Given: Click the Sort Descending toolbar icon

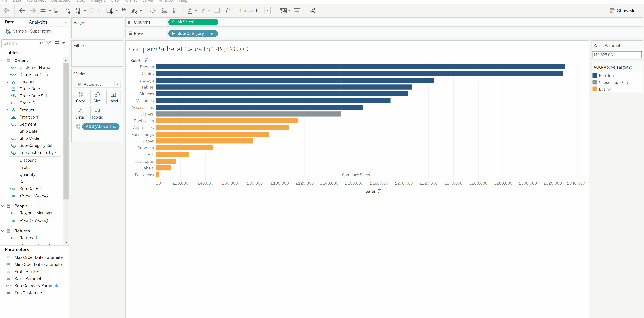Looking at the screenshot, I should click(174, 10).
